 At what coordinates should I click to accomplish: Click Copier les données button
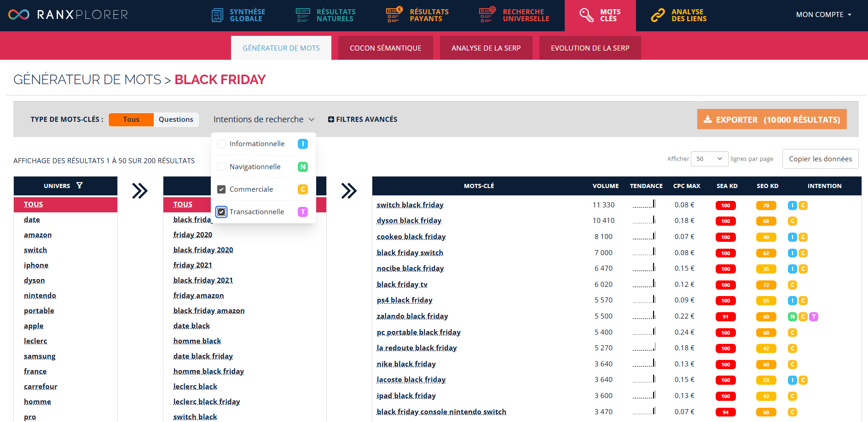coord(820,159)
